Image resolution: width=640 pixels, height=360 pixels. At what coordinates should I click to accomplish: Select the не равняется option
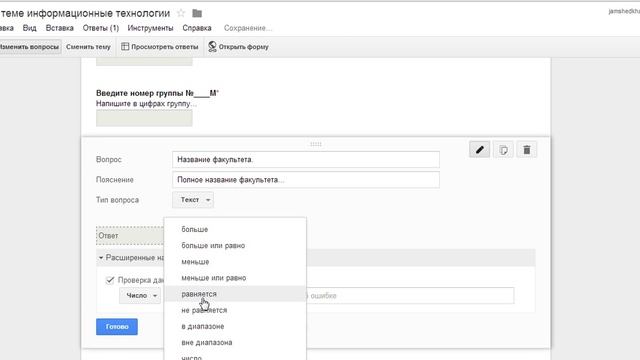click(235, 310)
